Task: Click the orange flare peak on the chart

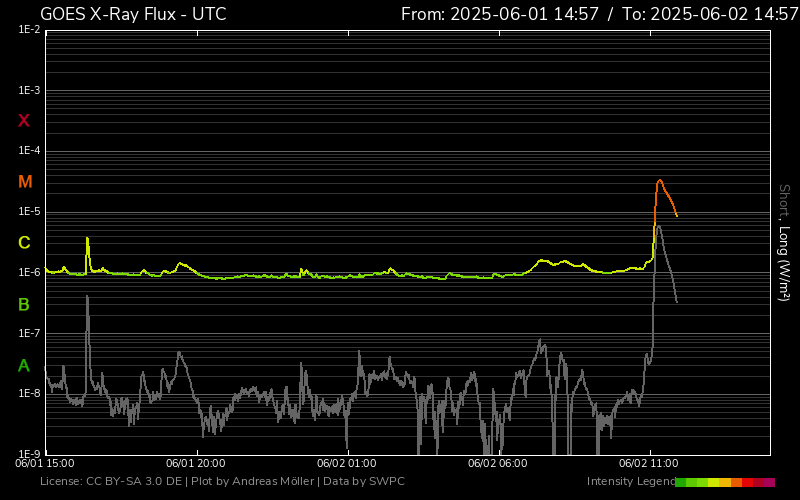Action: pos(659,181)
